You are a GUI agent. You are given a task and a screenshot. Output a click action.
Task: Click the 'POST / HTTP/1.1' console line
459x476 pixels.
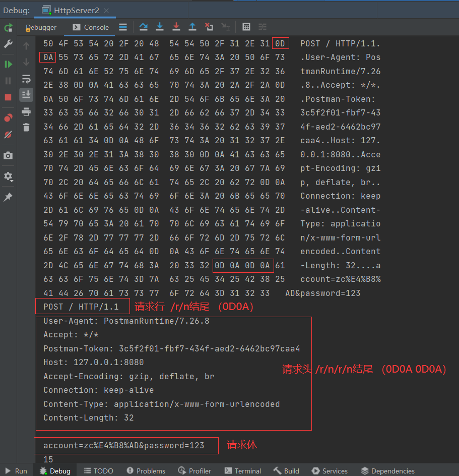tap(81, 307)
